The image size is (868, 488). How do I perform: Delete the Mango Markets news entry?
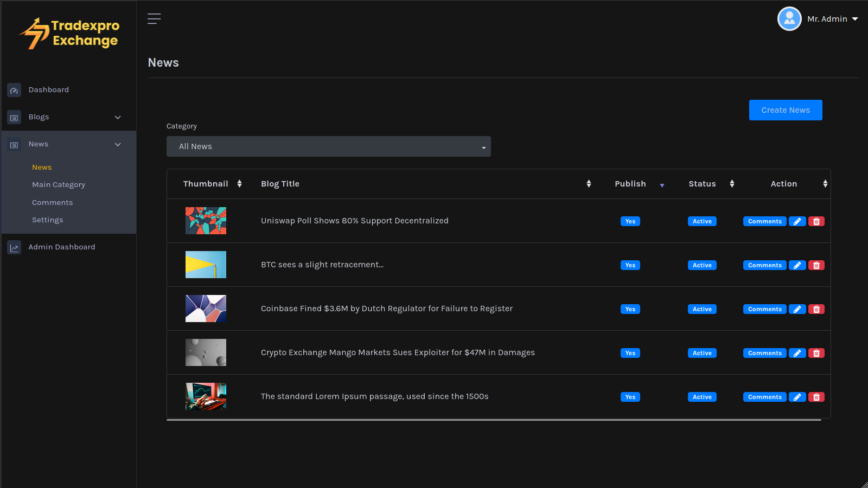pos(816,353)
